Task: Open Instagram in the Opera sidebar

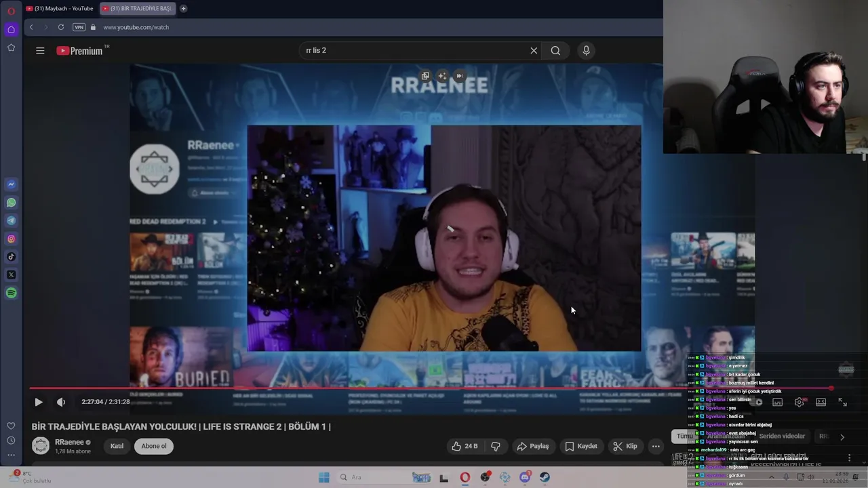Action: pyautogui.click(x=11, y=239)
